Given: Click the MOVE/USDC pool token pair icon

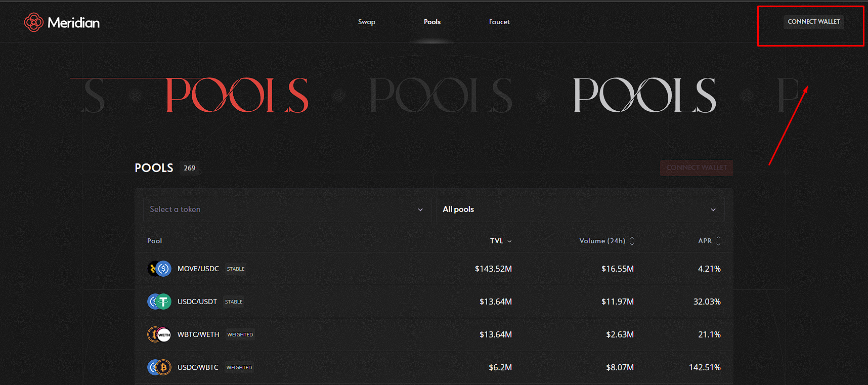Looking at the screenshot, I should click(159, 269).
